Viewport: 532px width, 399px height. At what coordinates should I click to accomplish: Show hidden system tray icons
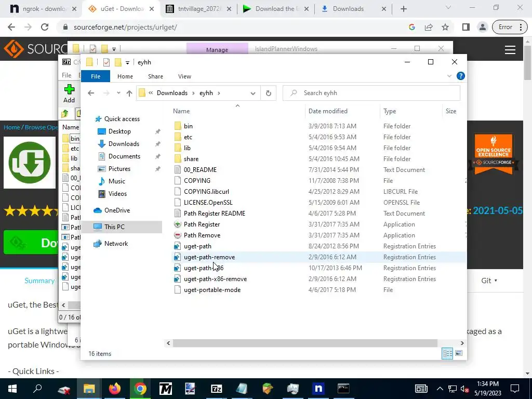pyautogui.click(x=440, y=389)
